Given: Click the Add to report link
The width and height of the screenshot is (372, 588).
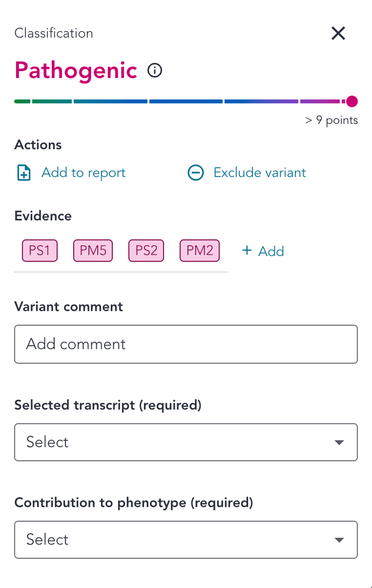Looking at the screenshot, I should 83,173.
